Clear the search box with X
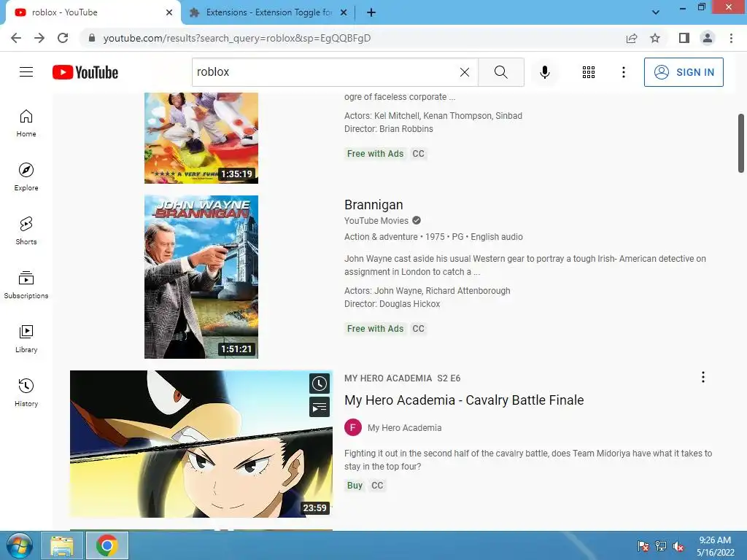747x560 pixels. (x=465, y=72)
